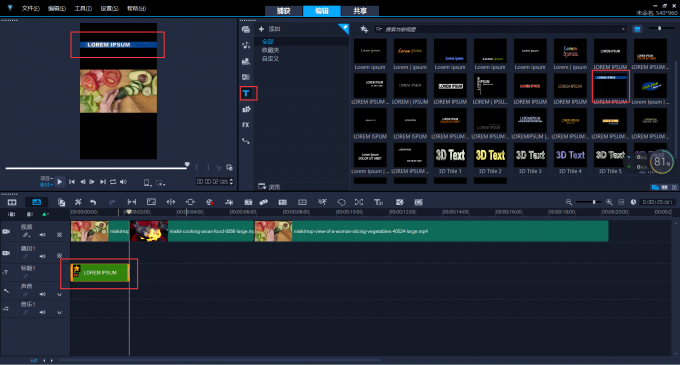Redo the last undone action

click(112, 202)
